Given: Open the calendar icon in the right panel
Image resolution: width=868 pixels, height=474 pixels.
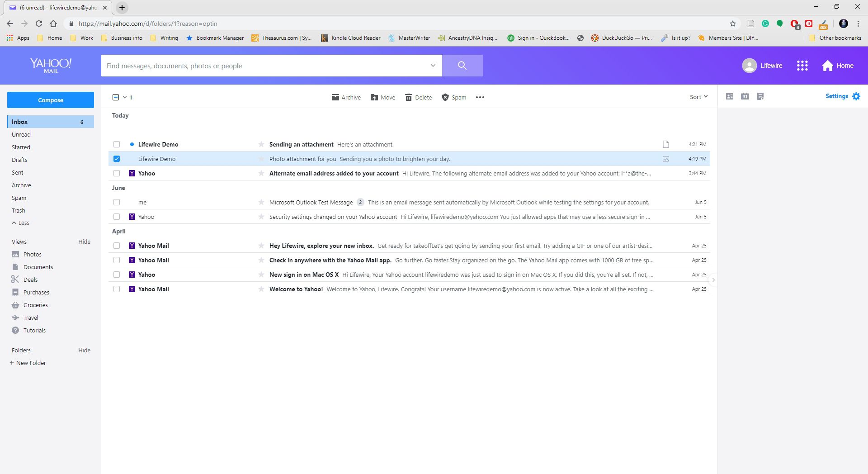Looking at the screenshot, I should coord(745,96).
